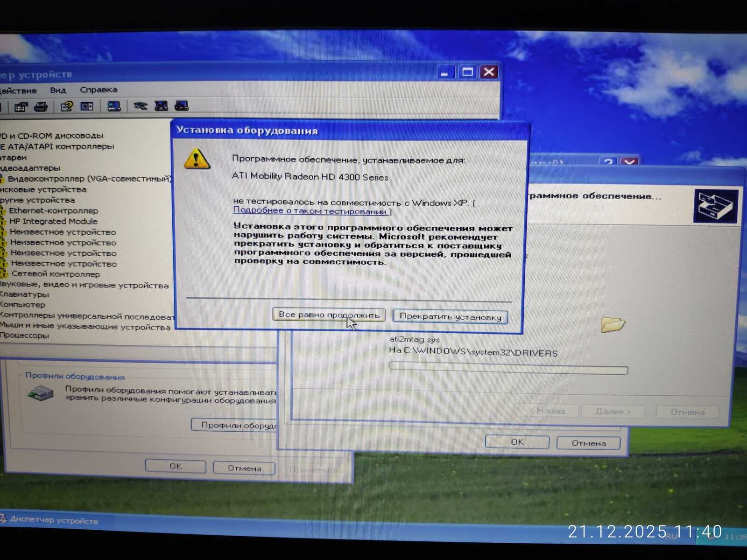Click the yellow warning triangle in the dialog

(197, 159)
